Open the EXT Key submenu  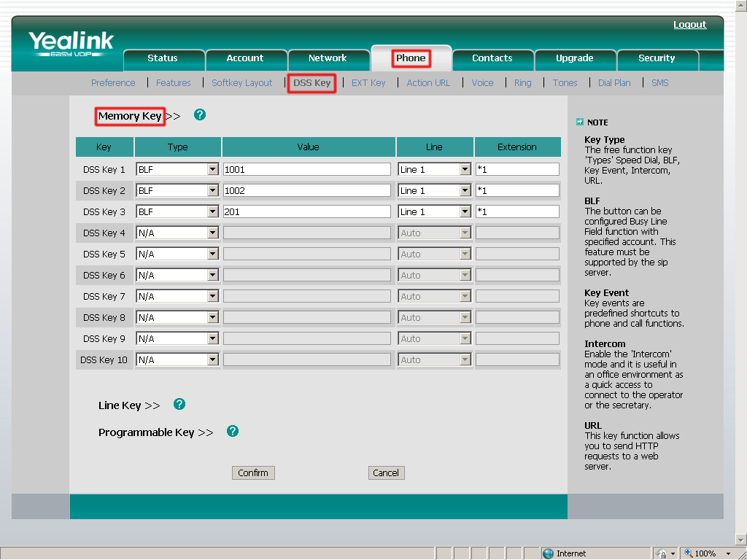click(368, 83)
